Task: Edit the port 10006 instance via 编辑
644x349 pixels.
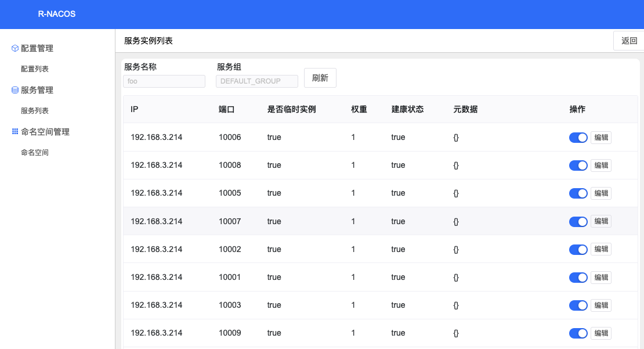Action: tap(601, 137)
